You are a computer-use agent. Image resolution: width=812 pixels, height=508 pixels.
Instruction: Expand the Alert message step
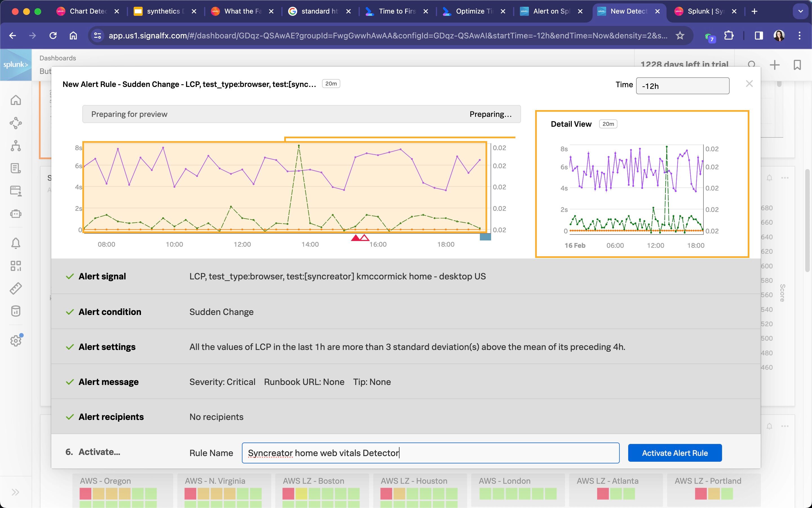point(406,382)
